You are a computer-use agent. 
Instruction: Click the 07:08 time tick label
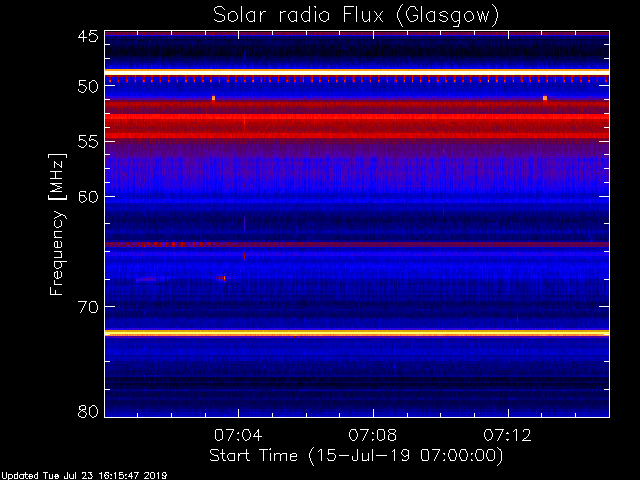click(373, 435)
